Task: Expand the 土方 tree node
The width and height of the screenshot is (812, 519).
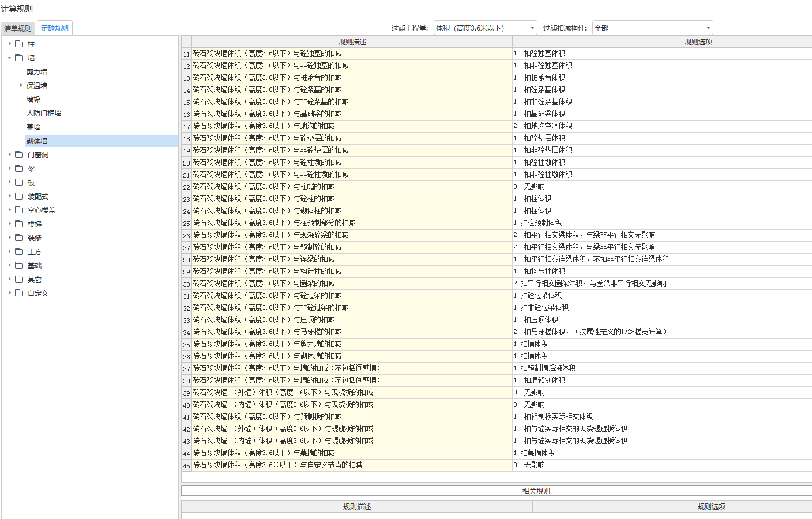Action: coord(10,251)
